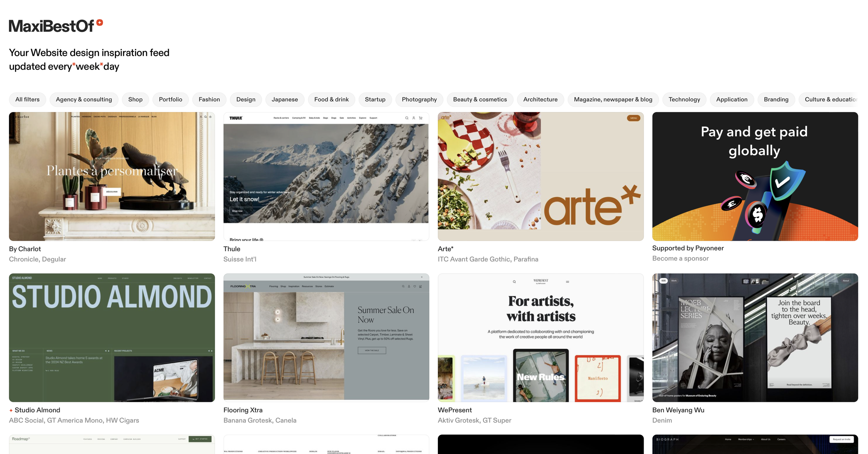Open the Arte* website thumbnail
The image size is (868, 454).
click(x=540, y=176)
